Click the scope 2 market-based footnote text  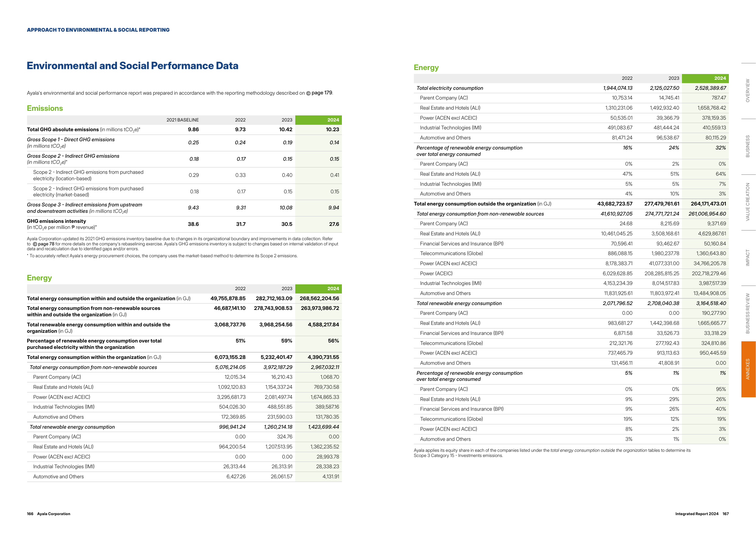[x=162, y=256]
